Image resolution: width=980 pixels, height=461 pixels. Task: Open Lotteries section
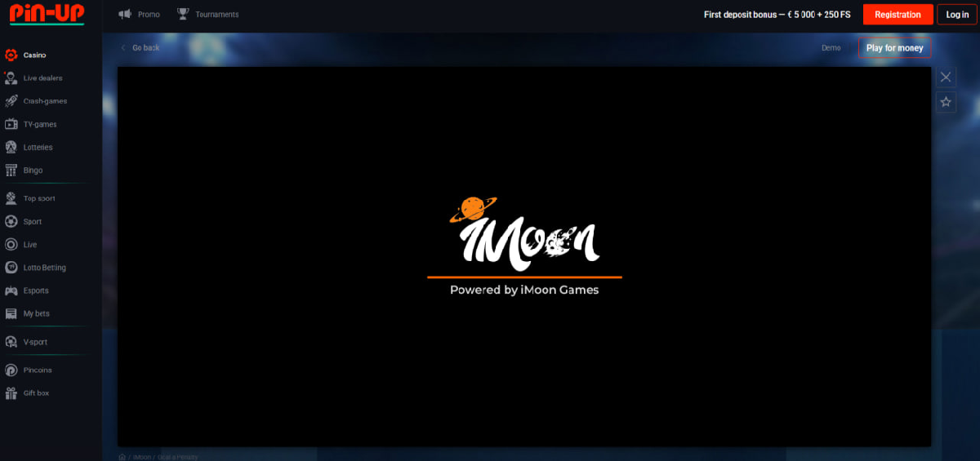click(38, 148)
